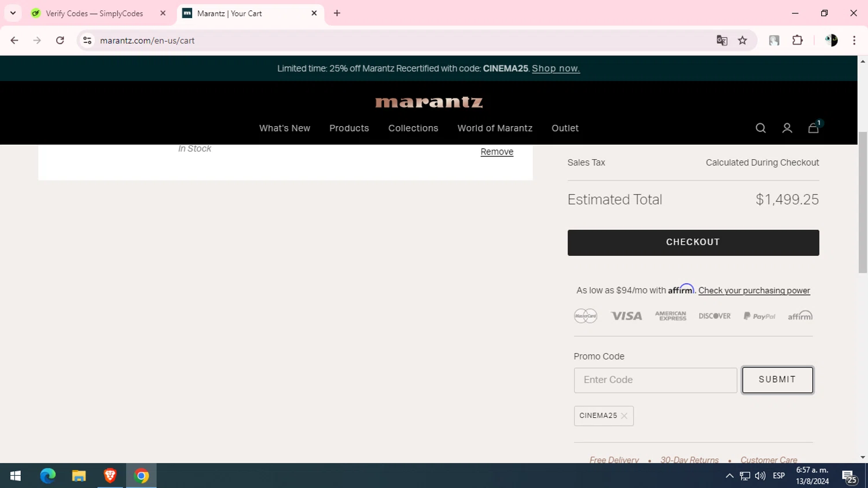868x488 pixels.
Task: Remove the CINEMA25 promo code tag
Action: [x=624, y=416]
